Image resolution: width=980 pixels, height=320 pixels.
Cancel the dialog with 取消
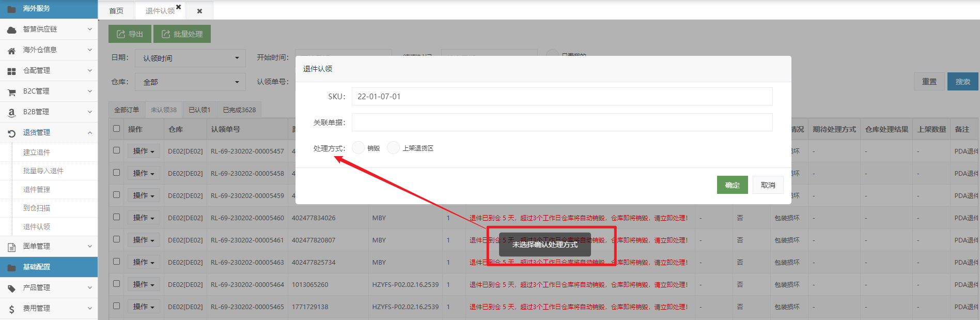pos(768,185)
